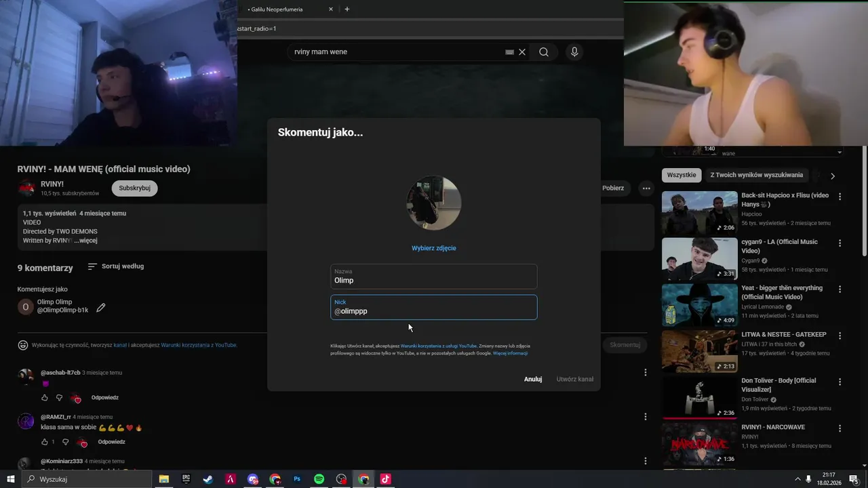The image size is (868, 488).
Task: Open Więcej informacji link in dialog
Action: click(510, 354)
